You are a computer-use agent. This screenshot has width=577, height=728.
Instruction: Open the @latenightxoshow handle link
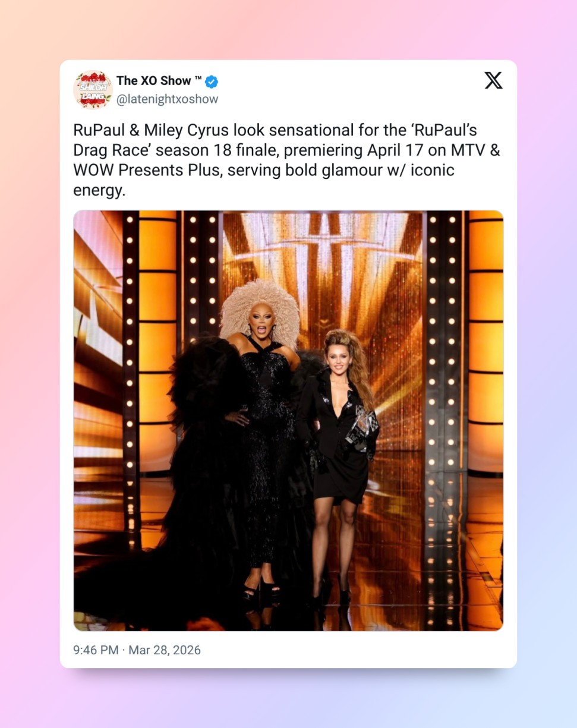168,99
